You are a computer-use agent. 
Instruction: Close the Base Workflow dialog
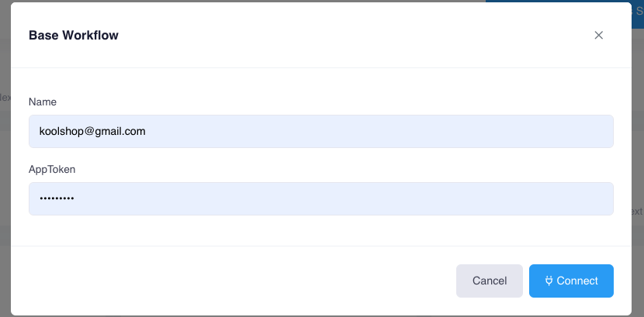coord(598,35)
